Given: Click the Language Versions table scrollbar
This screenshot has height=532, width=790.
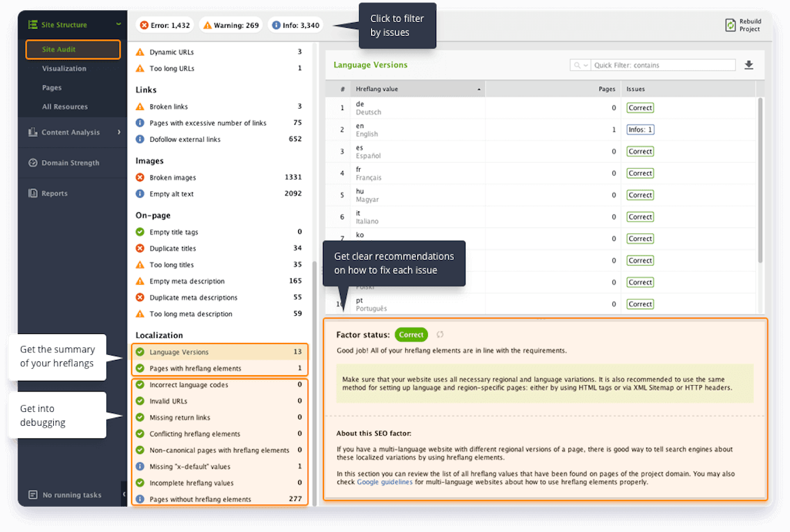Looking at the screenshot, I should [x=760, y=180].
